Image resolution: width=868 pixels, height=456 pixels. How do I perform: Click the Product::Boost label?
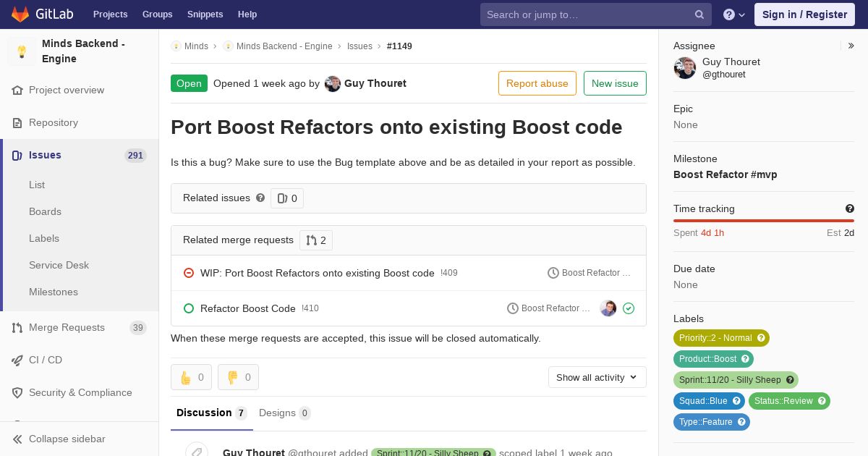coord(713,359)
